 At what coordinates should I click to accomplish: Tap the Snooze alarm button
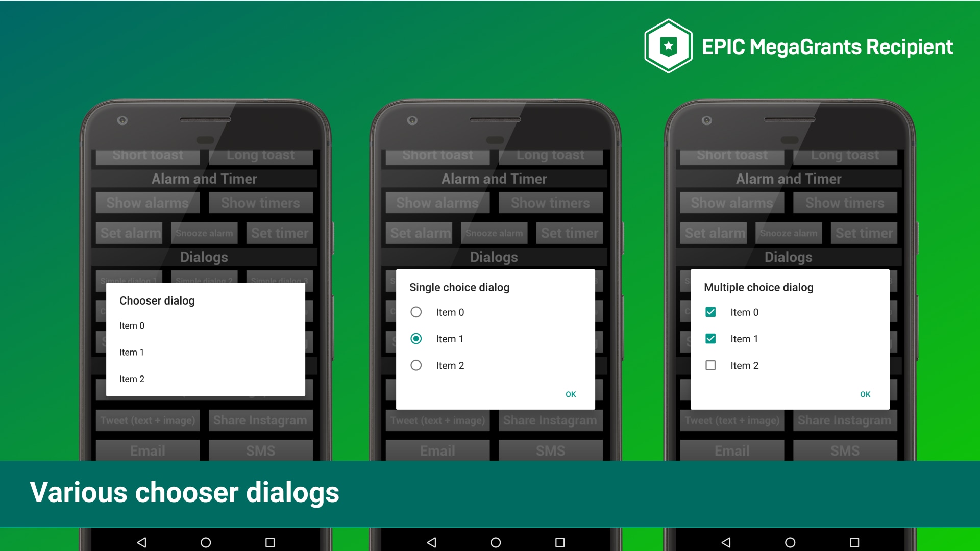pos(205,232)
